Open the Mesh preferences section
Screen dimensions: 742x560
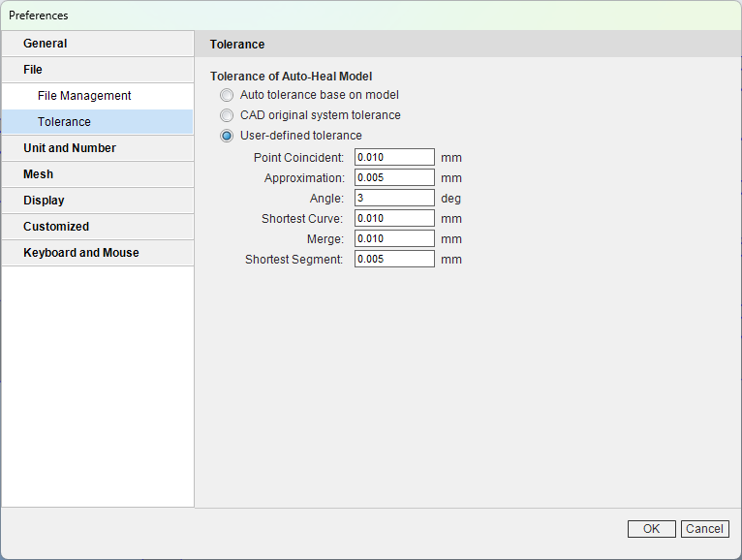pyautogui.click(x=98, y=174)
